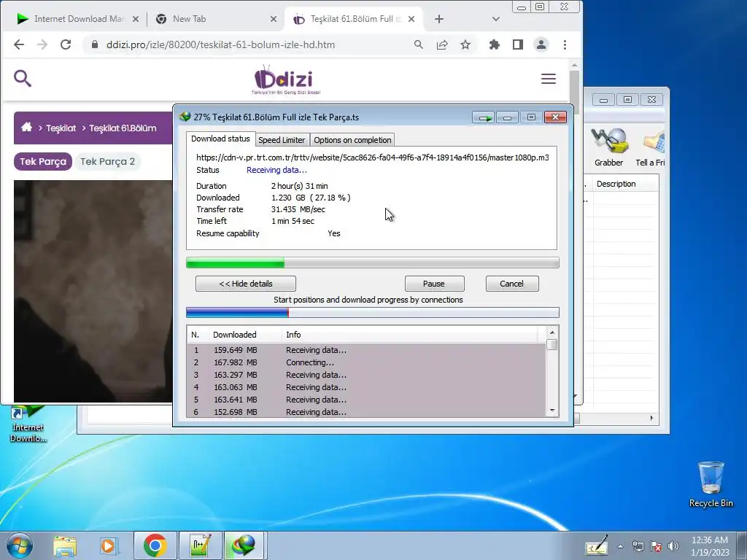Viewport: 747px width, 560px height.
Task: Click the taskbar clock showing 12:36 AM
Action: (710, 546)
